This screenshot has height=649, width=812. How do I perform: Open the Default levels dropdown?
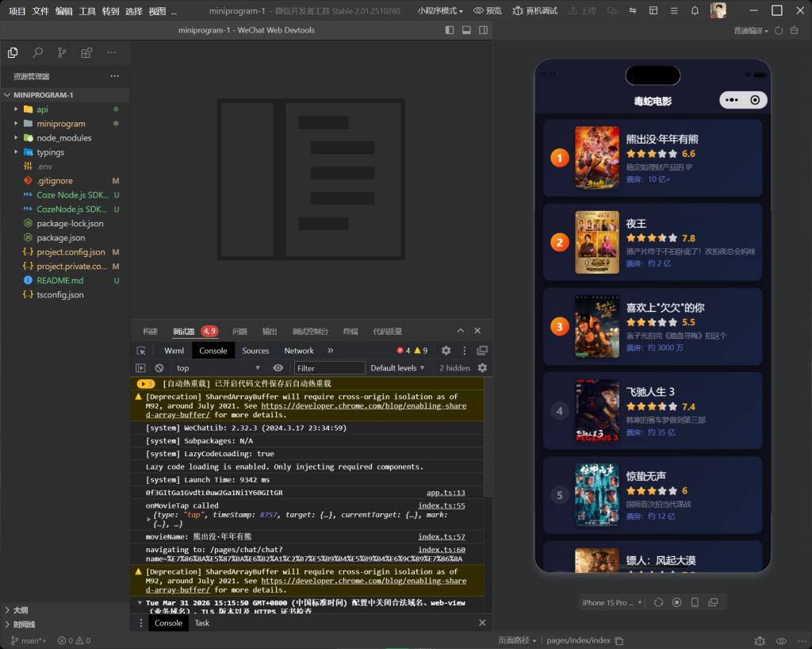pyautogui.click(x=397, y=368)
